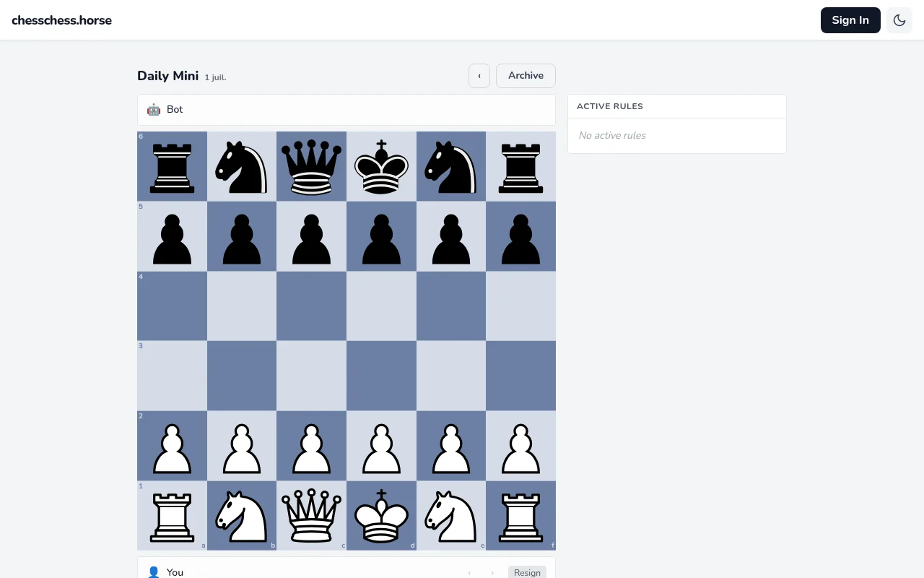Click the Sign In button
924x578 pixels.
point(850,20)
